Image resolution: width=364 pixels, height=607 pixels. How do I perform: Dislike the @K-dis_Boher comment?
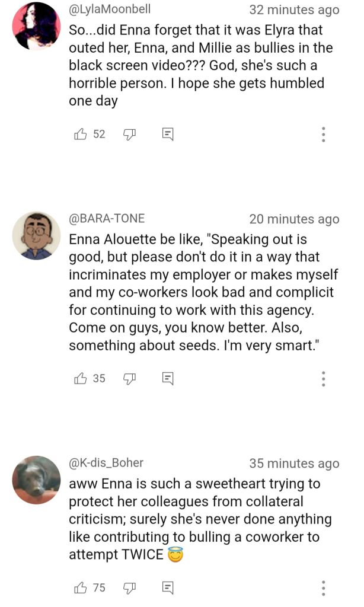point(130,587)
